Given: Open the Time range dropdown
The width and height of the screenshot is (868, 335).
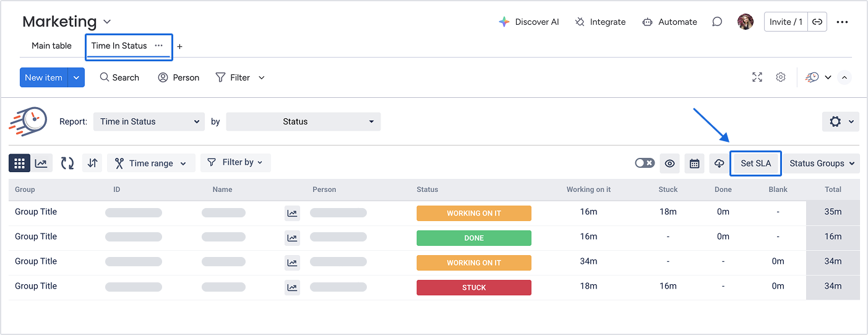Looking at the screenshot, I should [x=151, y=163].
